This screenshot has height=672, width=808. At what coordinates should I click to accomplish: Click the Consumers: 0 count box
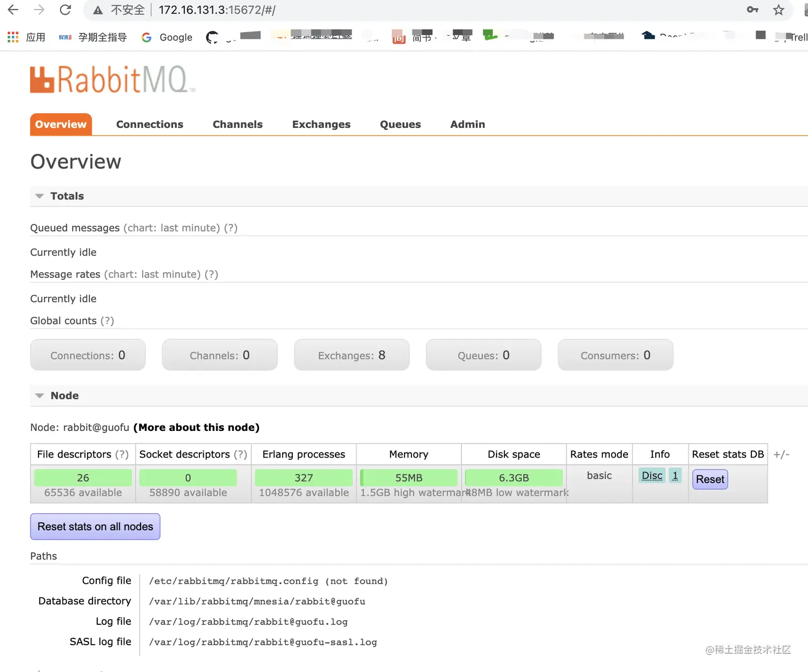coord(616,355)
